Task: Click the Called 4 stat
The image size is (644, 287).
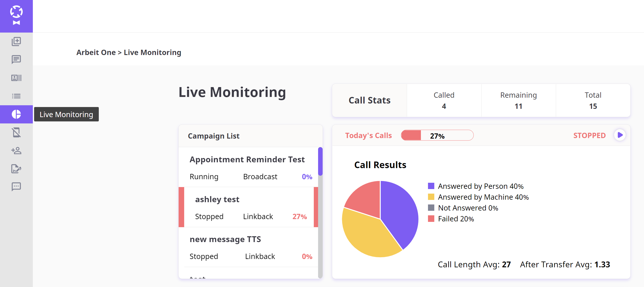Action: click(x=444, y=100)
